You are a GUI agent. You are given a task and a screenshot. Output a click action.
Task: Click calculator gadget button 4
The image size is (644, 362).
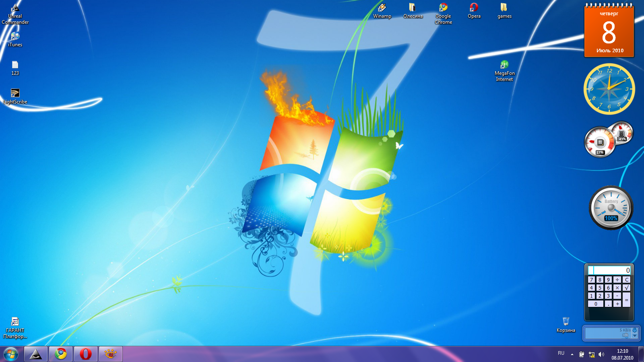click(591, 288)
